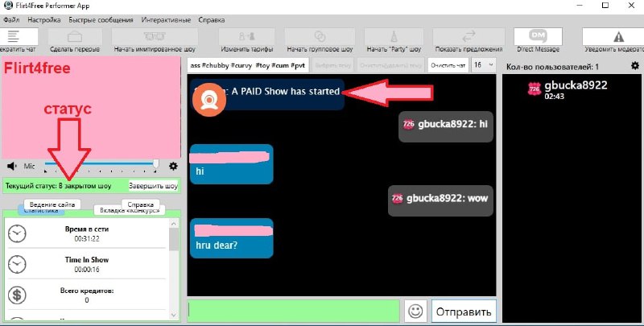Click the statistics panel scroll down arrow
Screen dimensions: 644x326
174,315
